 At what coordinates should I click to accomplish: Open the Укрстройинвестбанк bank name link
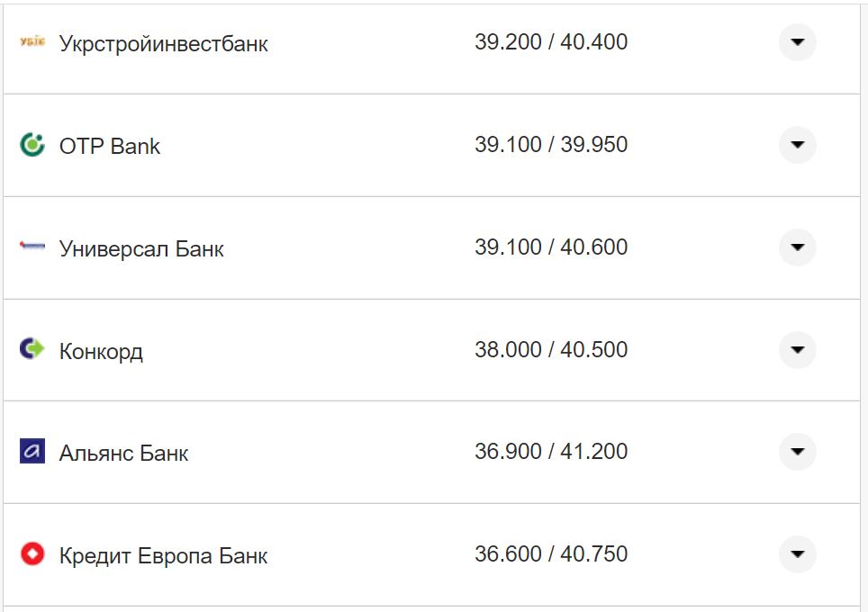coord(163,43)
